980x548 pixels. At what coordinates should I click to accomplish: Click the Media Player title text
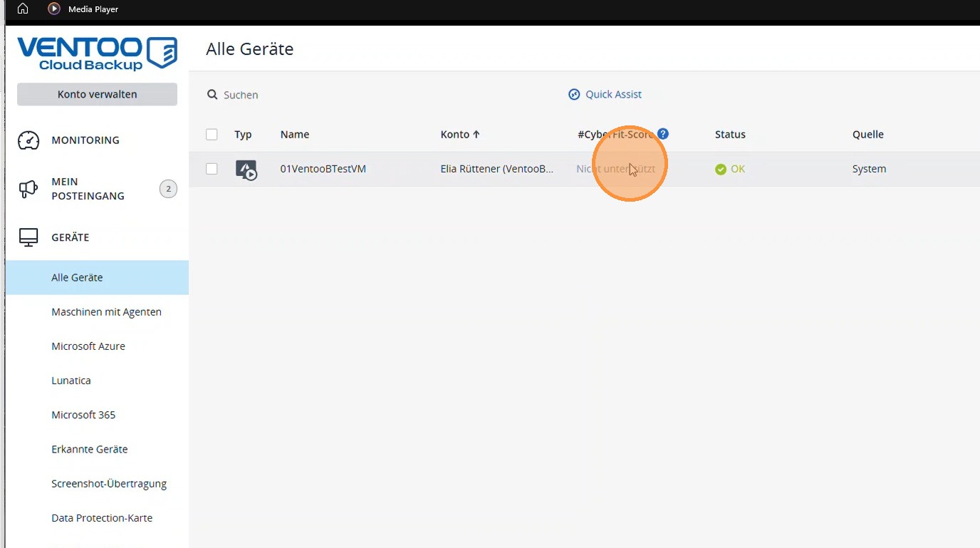coord(93,9)
